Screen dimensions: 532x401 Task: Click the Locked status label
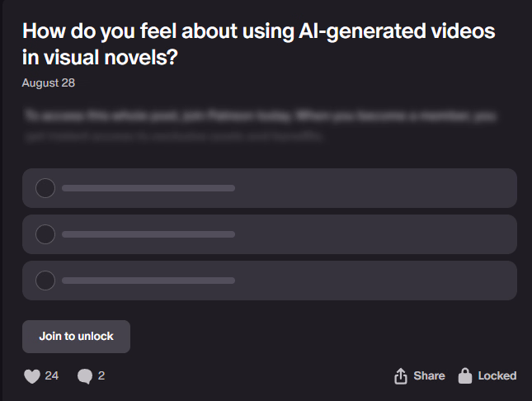(x=497, y=376)
